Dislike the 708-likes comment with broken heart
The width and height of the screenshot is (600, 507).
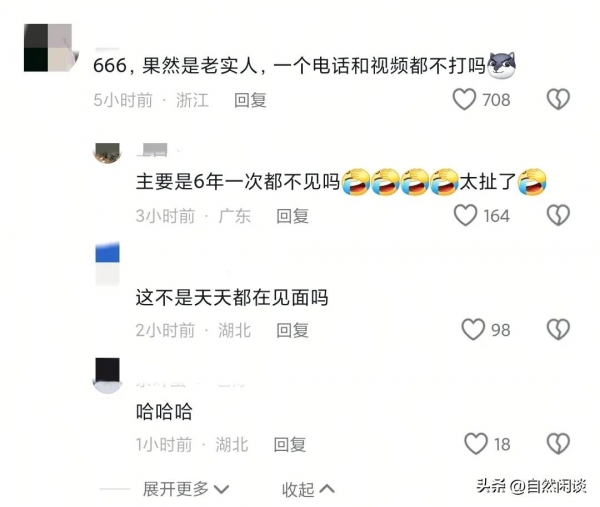(558, 99)
